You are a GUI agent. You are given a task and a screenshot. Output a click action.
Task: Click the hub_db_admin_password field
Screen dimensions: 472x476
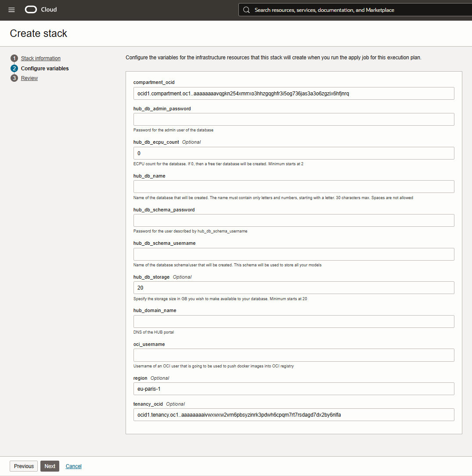[x=294, y=119]
